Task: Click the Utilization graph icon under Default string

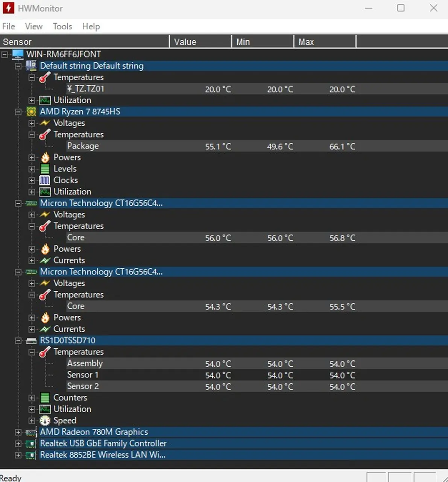Action: 45,100
